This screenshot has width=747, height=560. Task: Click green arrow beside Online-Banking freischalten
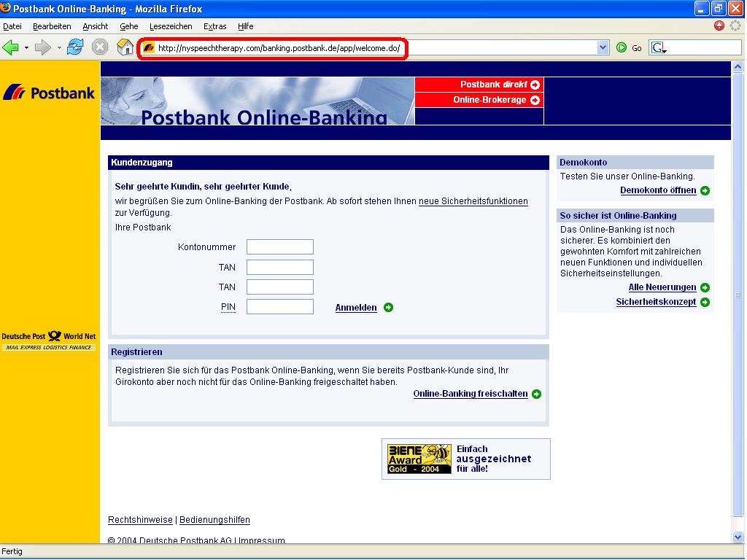536,394
